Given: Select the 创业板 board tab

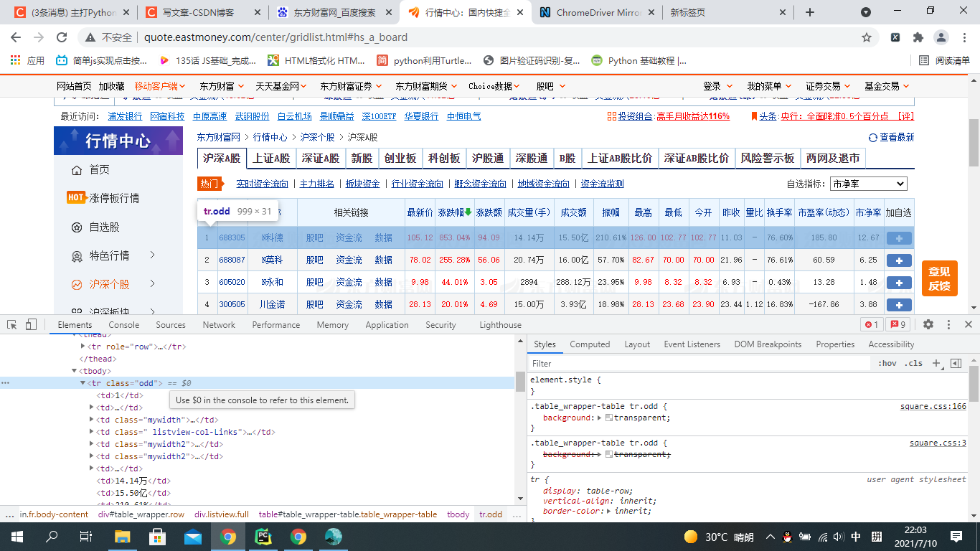Looking at the screenshot, I should (x=400, y=158).
